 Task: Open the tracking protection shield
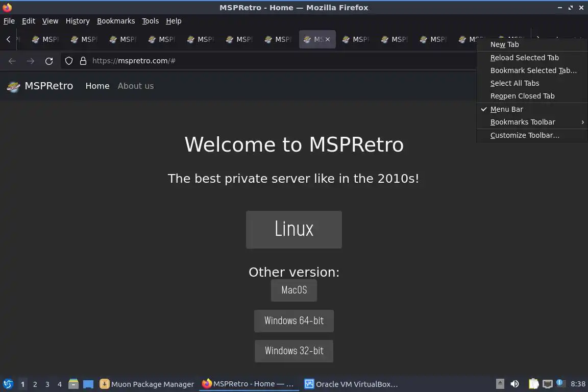point(68,61)
